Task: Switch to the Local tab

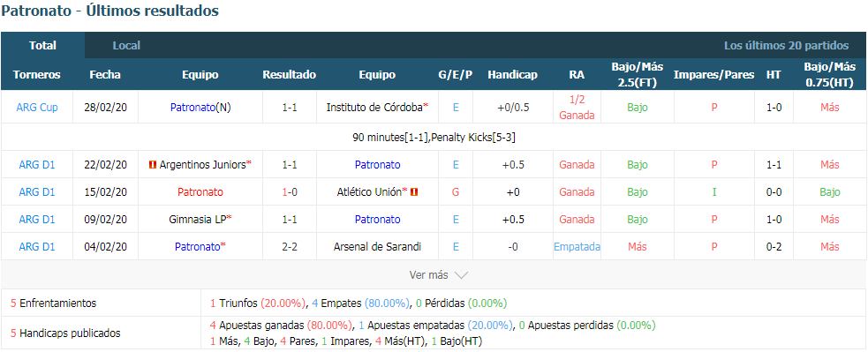Action: point(126,46)
